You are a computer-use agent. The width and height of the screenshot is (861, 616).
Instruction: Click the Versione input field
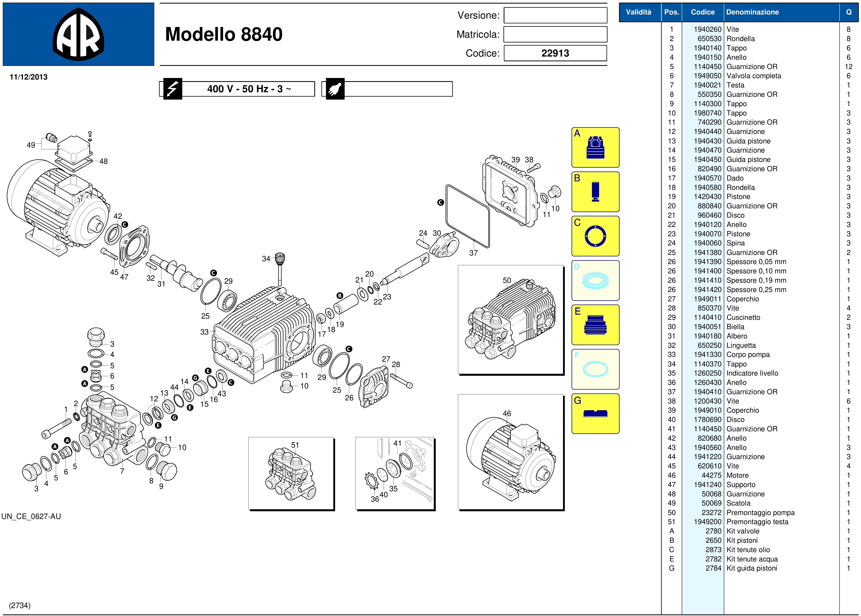point(555,15)
